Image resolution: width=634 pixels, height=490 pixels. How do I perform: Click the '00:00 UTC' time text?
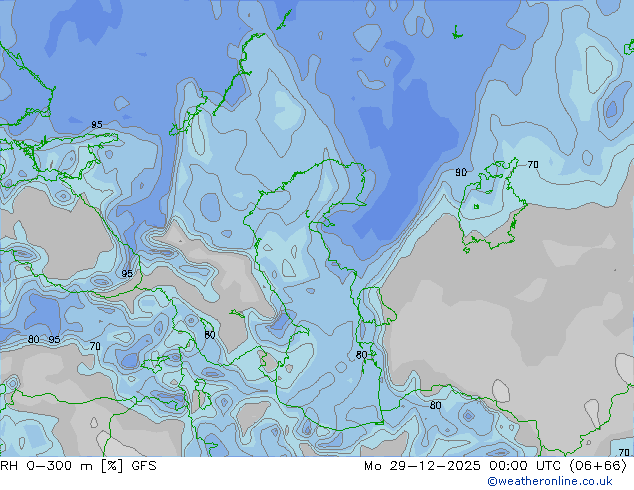pos(525,466)
